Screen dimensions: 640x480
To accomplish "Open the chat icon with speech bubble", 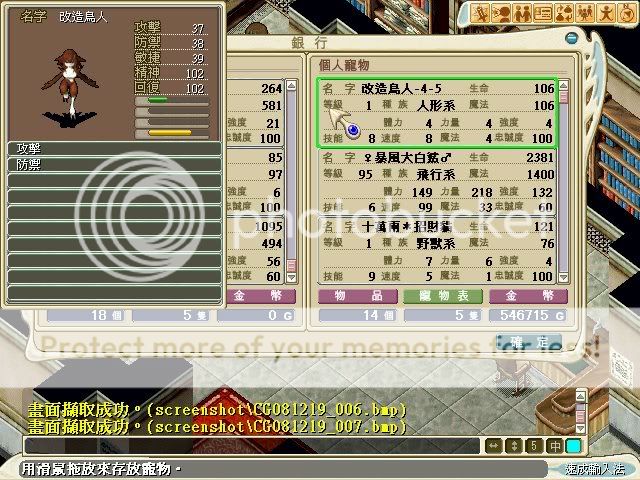I will pos(502,13).
